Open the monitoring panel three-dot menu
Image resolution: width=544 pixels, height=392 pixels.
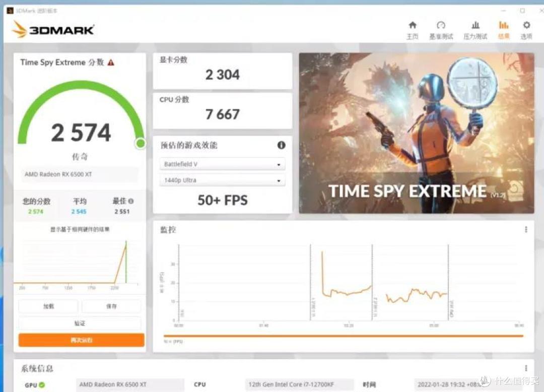click(526, 229)
